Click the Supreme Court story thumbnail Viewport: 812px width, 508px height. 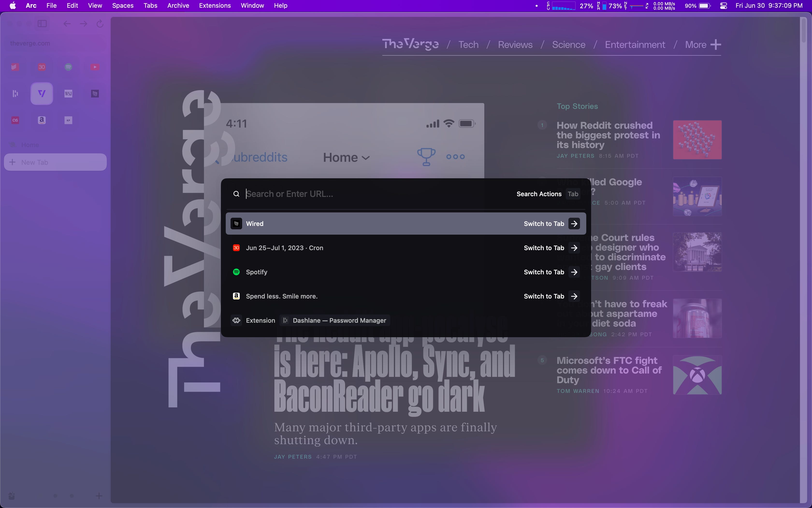697,252
